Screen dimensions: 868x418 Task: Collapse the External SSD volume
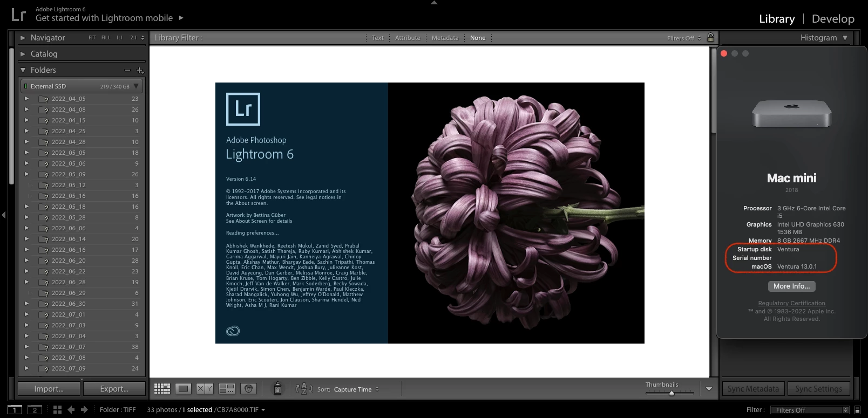(x=136, y=86)
